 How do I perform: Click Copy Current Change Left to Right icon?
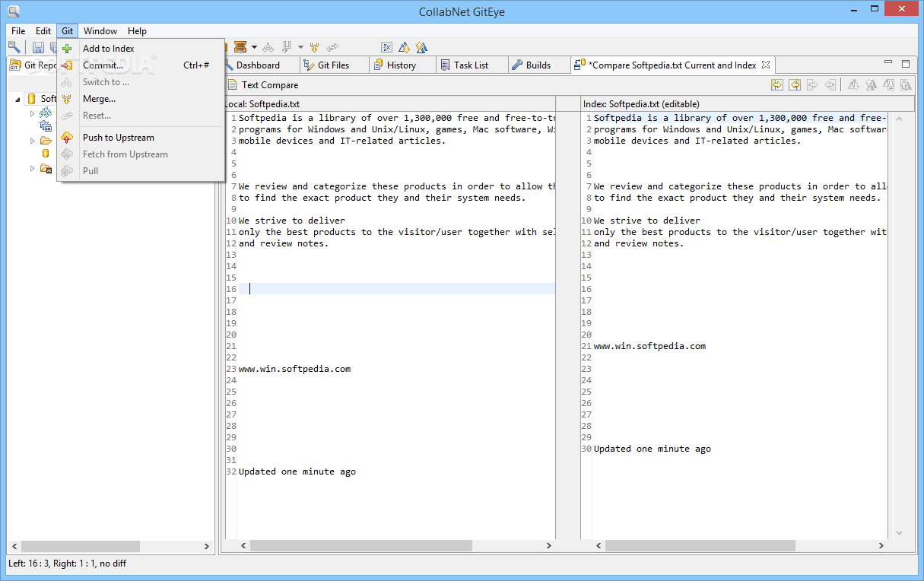812,85
